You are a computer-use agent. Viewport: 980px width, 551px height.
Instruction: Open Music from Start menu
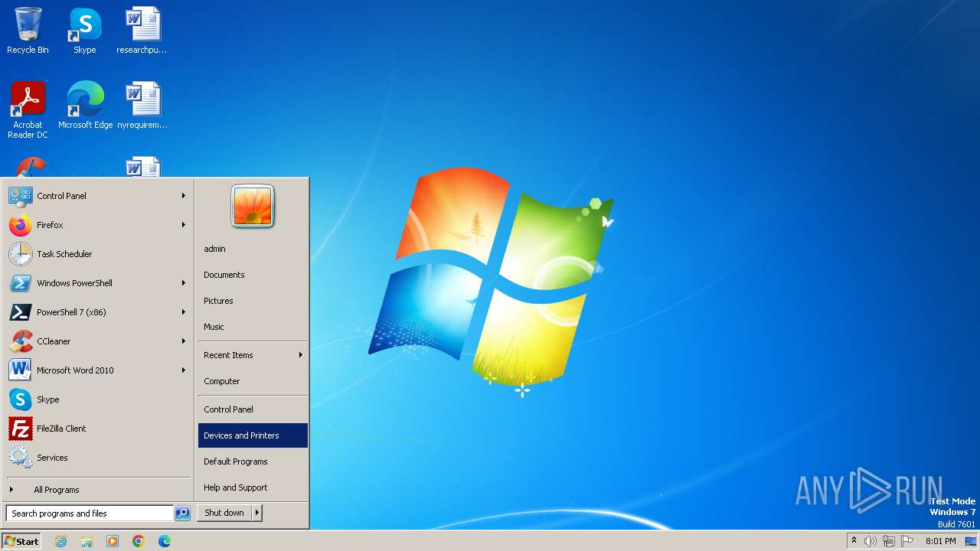[x=253, y=327]
